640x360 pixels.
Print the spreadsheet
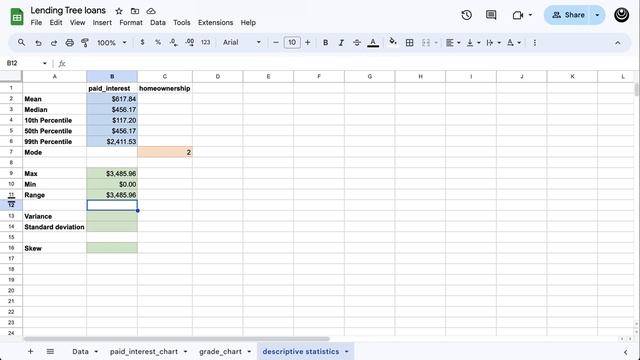pos(69,42)
